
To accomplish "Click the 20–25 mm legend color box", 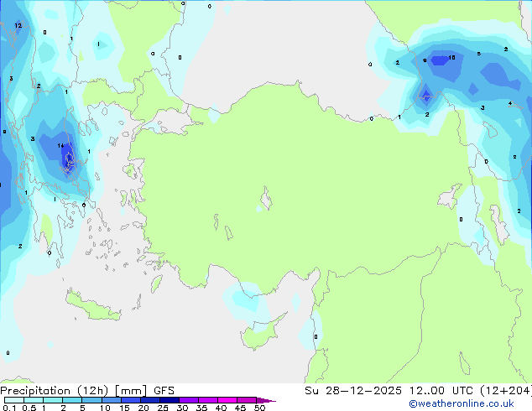I will pos(149,400).
